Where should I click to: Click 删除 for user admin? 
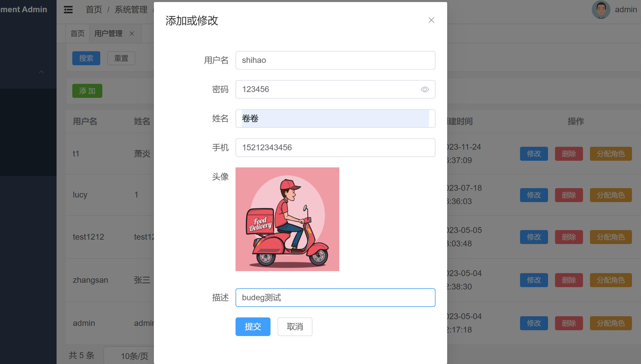[569, 323]
